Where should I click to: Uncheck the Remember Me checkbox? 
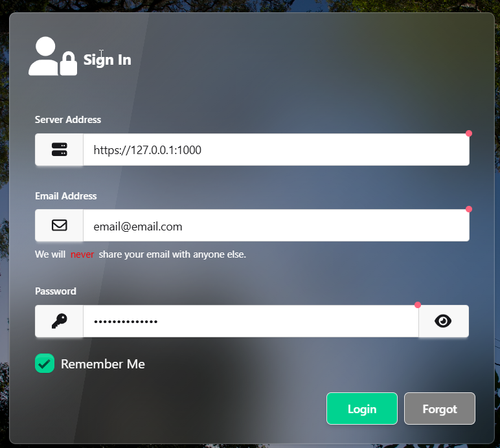(x=45, y=363)
